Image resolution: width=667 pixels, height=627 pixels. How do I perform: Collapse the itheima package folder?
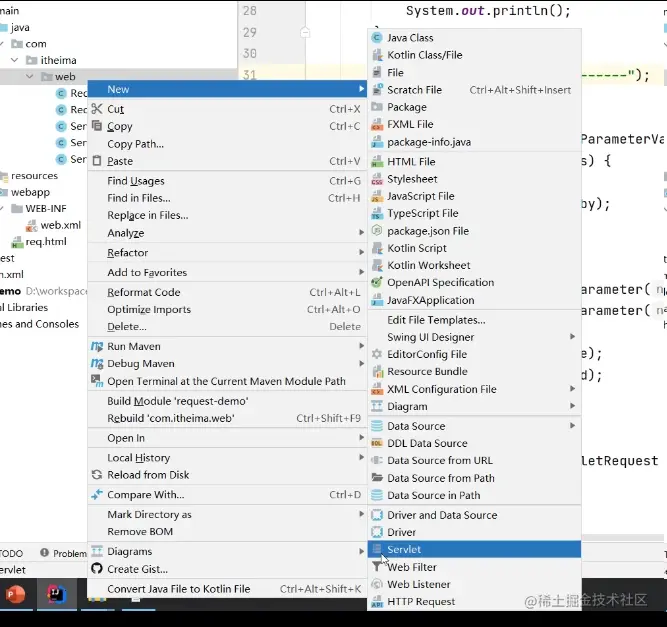coord(14,60)
